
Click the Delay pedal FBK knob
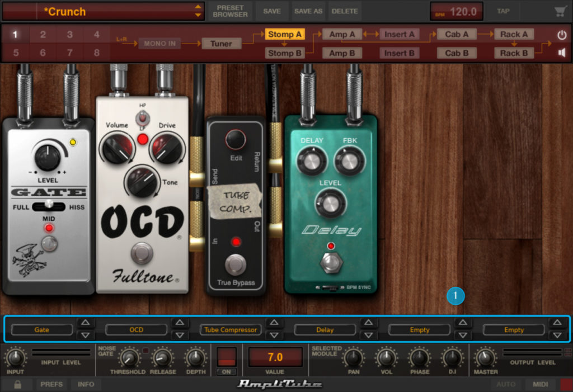(x=350, y=160)
